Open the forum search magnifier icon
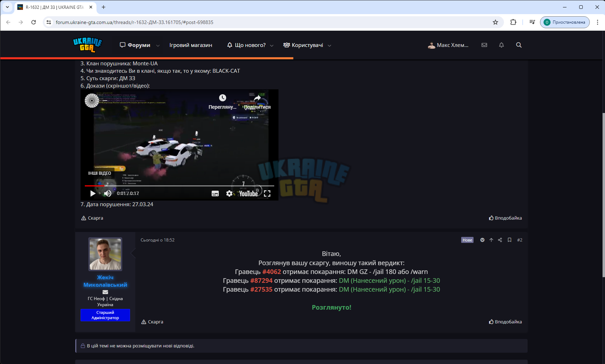Screen dimensions: 605x364 [x=519, y=45]
